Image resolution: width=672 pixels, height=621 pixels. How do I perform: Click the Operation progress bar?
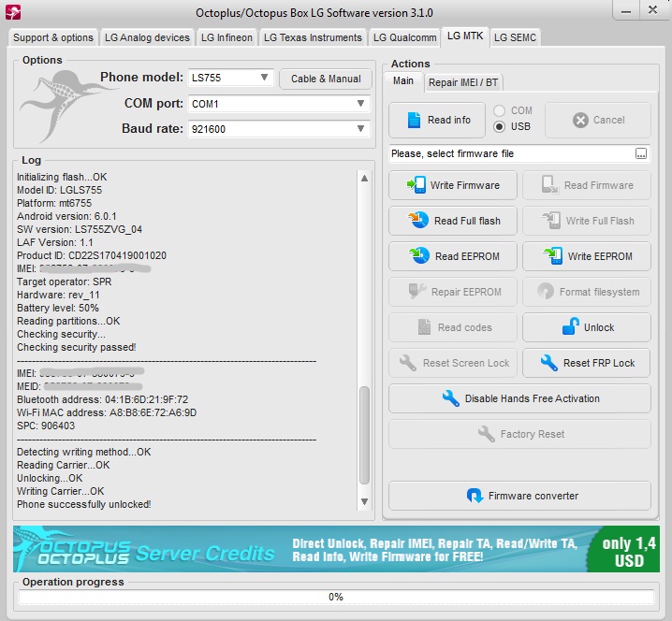(336, 597)
